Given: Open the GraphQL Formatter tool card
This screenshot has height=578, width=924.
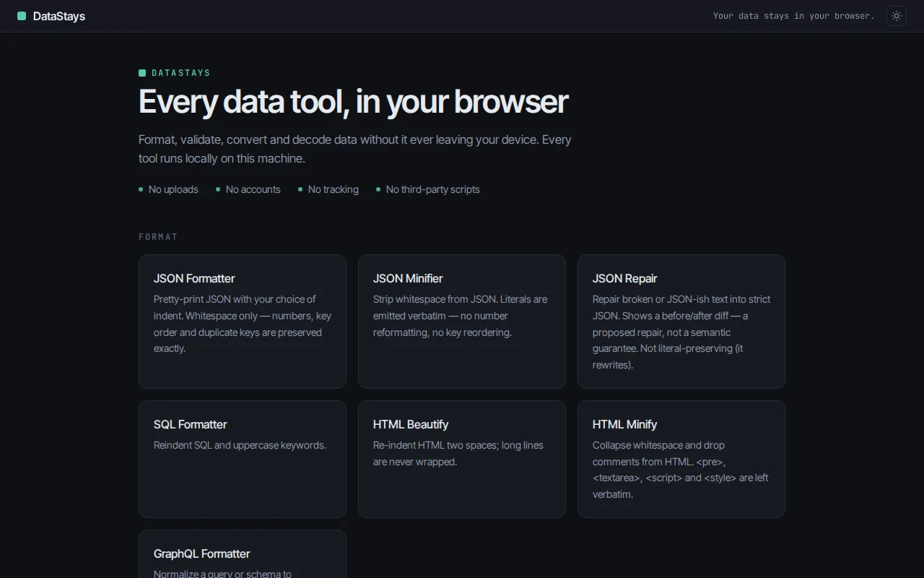Looking at the screenshot, I should click(243, 554).
